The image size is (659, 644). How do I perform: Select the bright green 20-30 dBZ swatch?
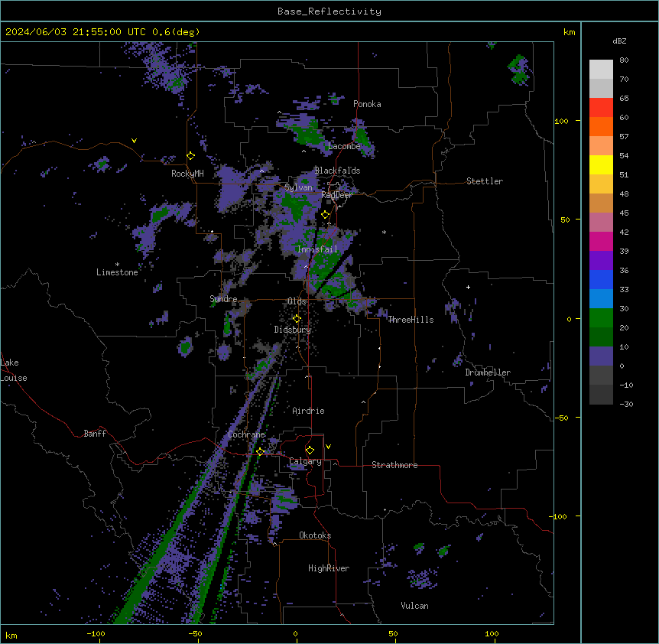pos(601,318)
